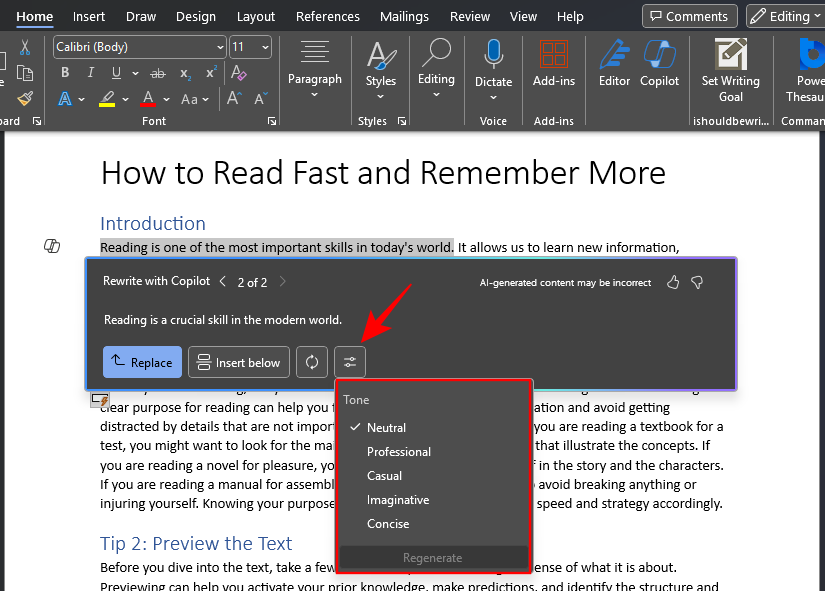
Task: Select the Format Painter brush icon
Action: pyautogui.click(x=25, y=98)
